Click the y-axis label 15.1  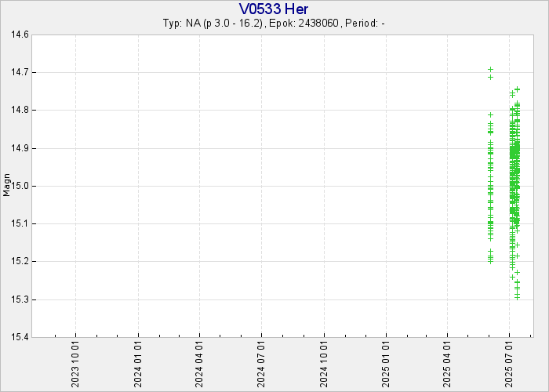point(20,223)
